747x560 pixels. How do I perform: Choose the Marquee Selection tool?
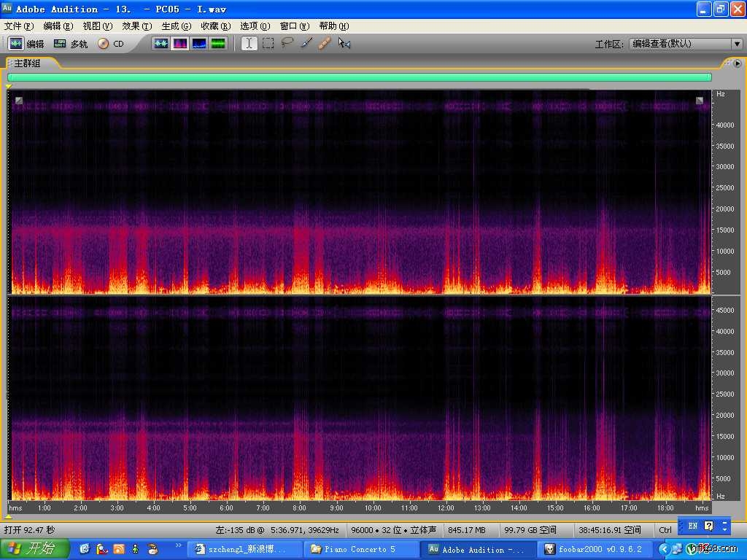[268, 44]
